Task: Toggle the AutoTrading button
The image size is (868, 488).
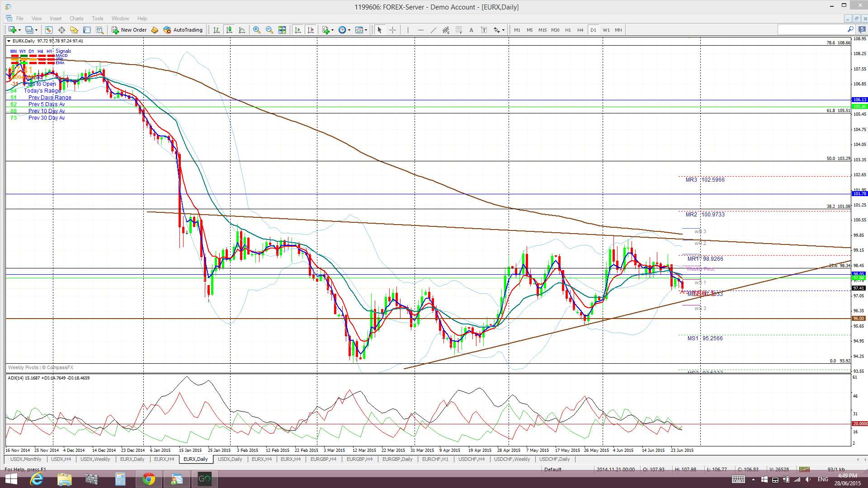Action: coord(183,30)
